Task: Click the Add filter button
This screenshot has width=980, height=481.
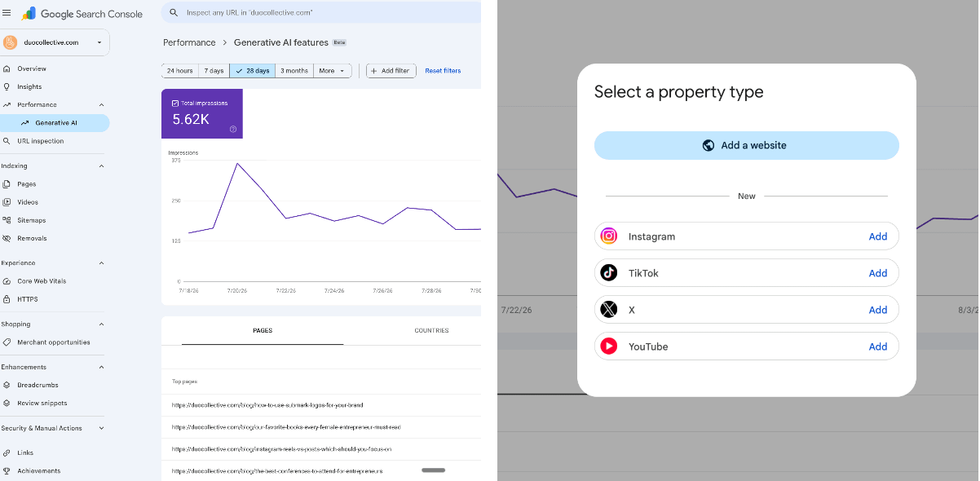Action: pyautogui.click(x=391, y=71)
